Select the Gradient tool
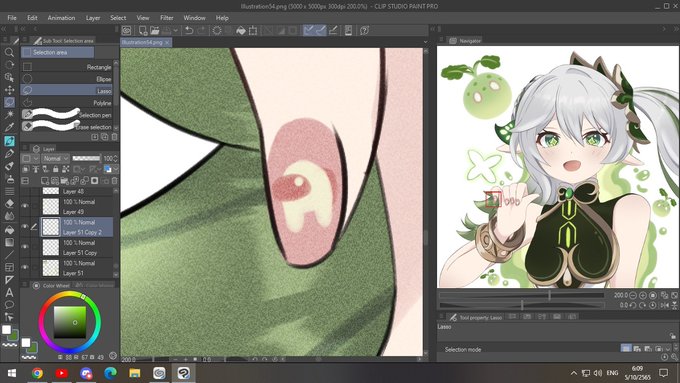Viewport: 680px width, 383px height. (9, 242)
